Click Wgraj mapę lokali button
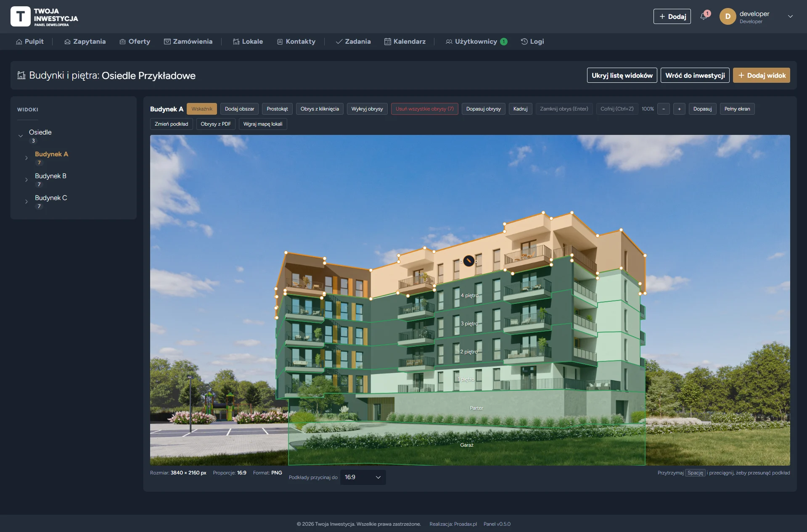The height and width of the screenshot is (532, 807). tap(263, 124)
